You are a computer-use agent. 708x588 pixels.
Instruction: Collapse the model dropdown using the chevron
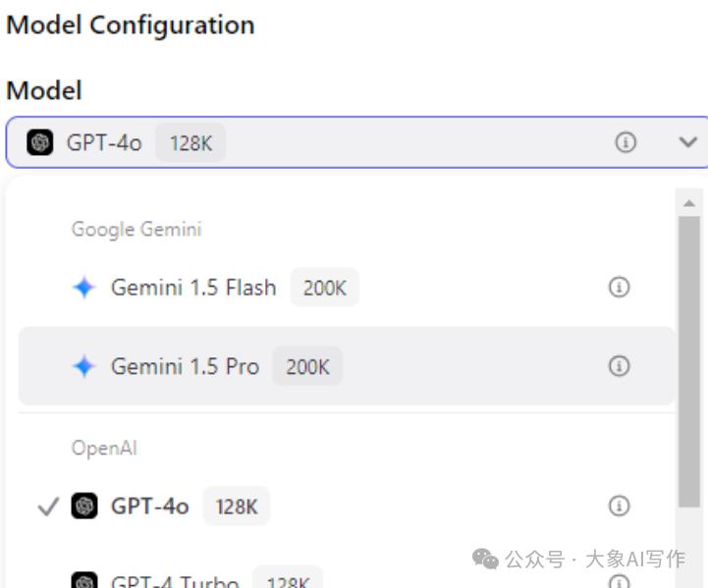point(688,142)
